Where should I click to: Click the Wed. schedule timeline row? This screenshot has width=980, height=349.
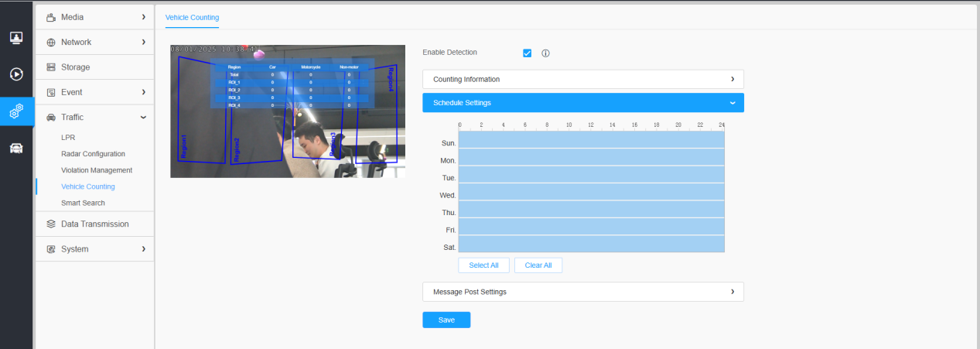click(592, 191)
